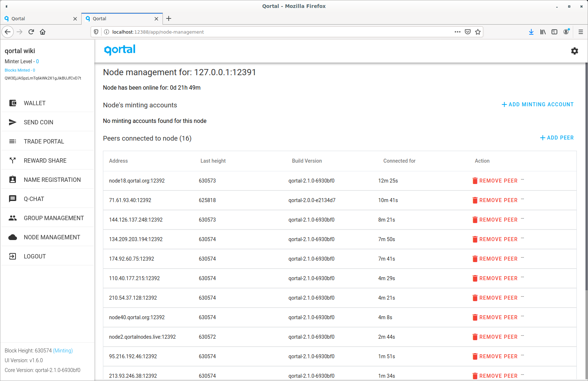Screen dimensions: 588x381
Task: Click ADD MINTING ACCOUNT button
Action: pyautogui.click(x=537, y=104)
